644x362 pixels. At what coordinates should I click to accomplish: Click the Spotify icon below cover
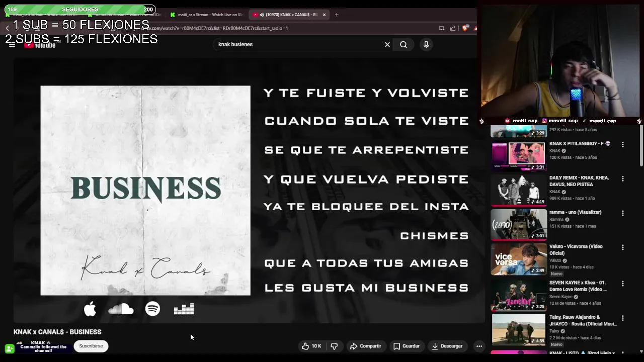point(152,309)
